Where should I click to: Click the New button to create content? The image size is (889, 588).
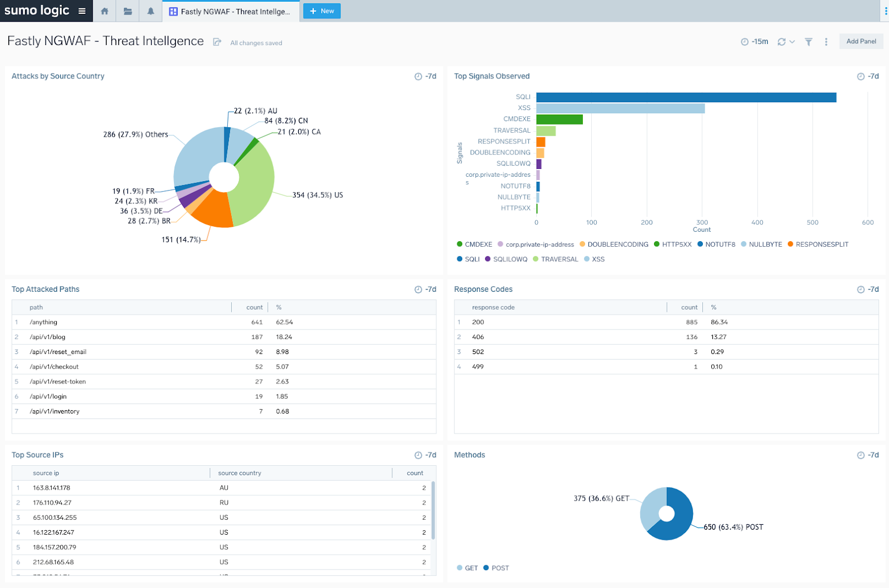tap(322, 11)
